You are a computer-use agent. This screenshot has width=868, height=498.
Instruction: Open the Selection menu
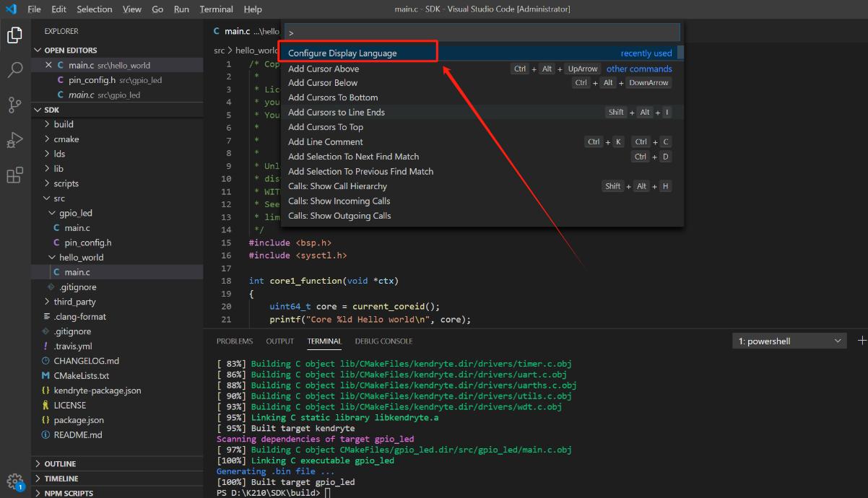[95, 9]
